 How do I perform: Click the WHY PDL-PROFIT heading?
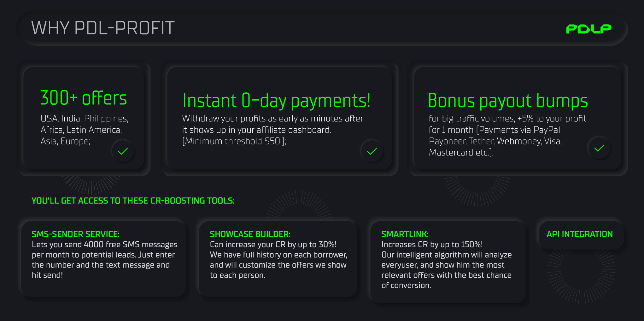click(103, 28)
